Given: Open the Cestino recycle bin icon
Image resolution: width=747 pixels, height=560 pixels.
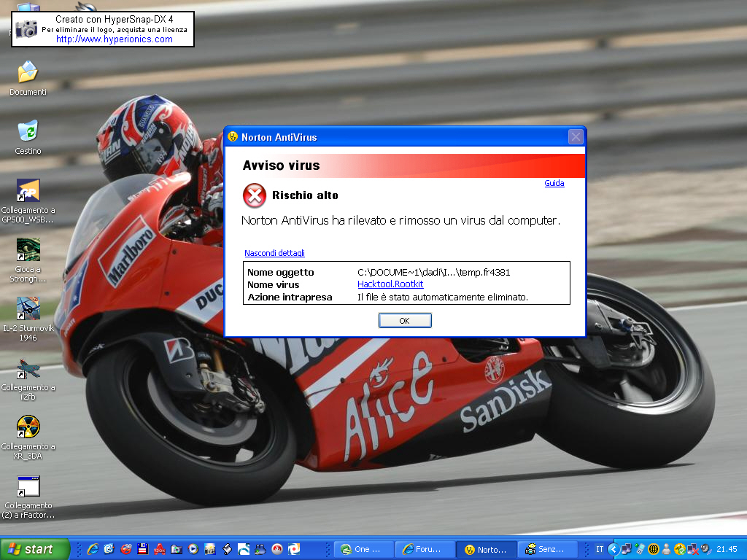Looking at the screenshot, I should [x=28, y=132].
